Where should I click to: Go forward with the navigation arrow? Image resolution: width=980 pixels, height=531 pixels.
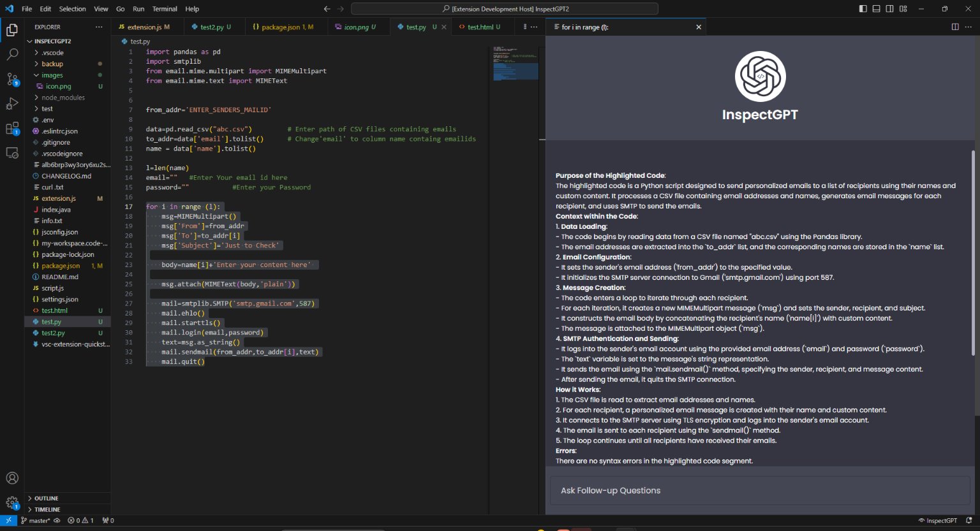click(x=341, y=9)
